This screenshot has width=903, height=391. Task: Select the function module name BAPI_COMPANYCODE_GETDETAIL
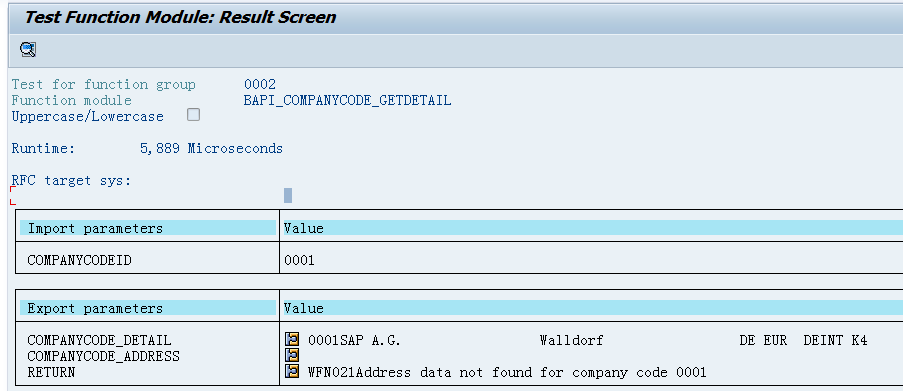[347, 101]
